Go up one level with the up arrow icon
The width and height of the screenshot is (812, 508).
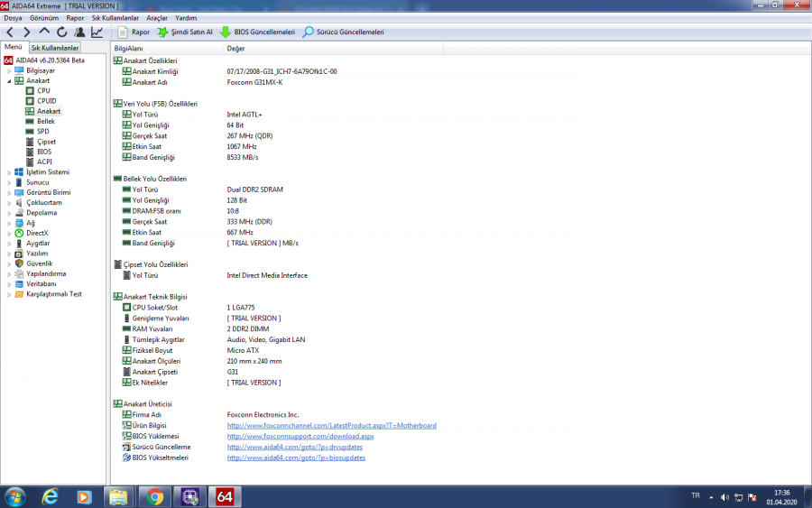tap(44, 32)
